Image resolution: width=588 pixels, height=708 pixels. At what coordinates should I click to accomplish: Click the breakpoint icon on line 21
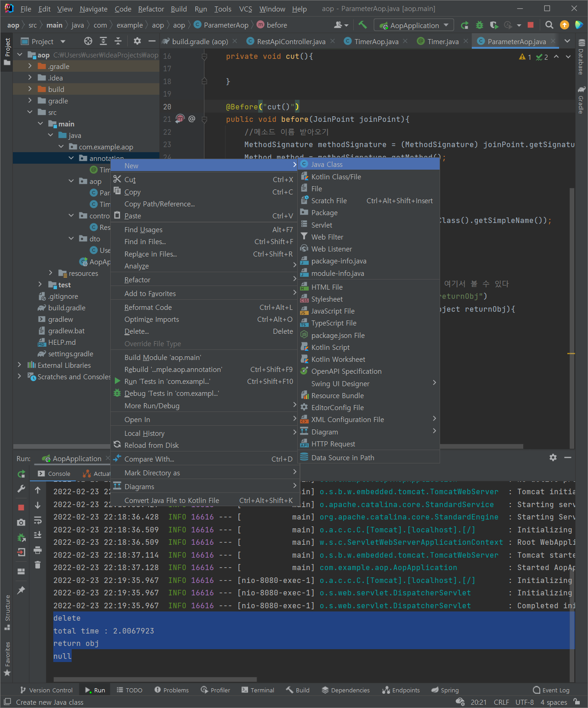180,119
